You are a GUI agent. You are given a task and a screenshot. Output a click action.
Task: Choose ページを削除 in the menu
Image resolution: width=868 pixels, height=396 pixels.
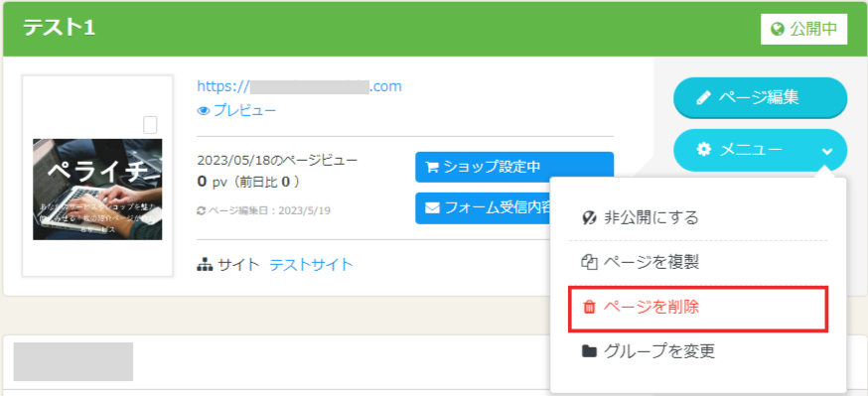click(698, 309)
